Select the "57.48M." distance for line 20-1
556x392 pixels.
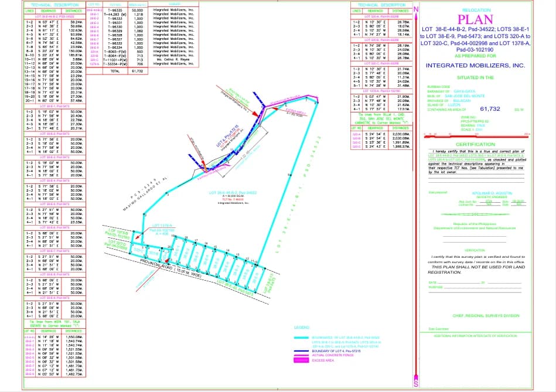[77, 101]
